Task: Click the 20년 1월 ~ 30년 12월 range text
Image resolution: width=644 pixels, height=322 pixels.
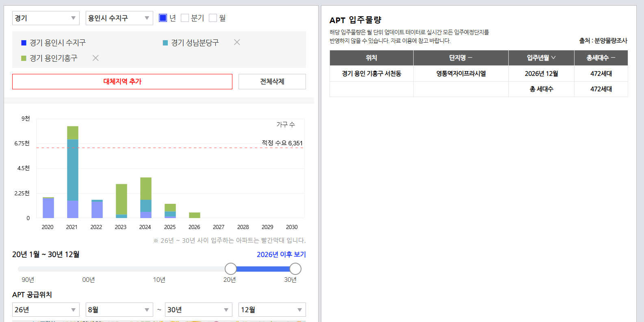Action: (46, 254)
